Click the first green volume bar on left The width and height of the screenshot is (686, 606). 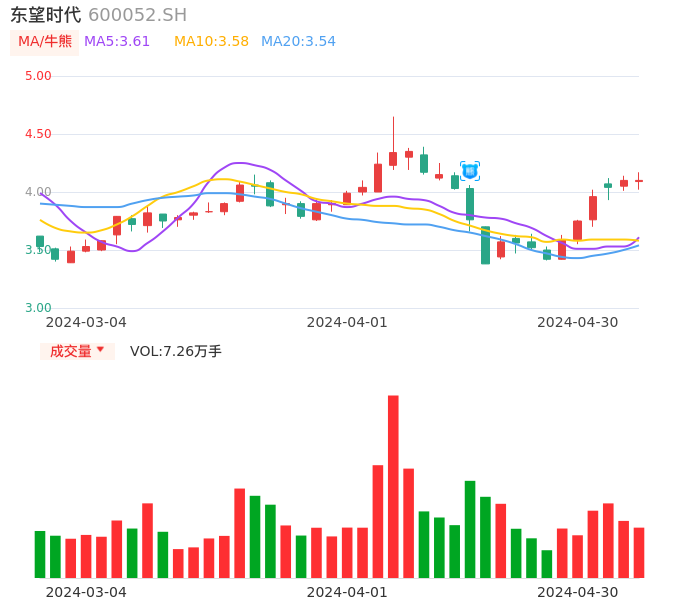click(x=40, y=554)
